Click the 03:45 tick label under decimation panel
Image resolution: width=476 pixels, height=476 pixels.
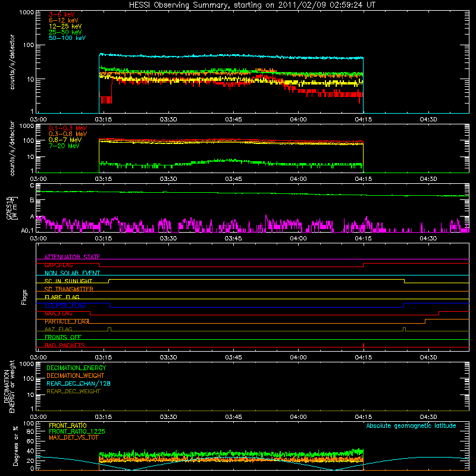(233, 417)
